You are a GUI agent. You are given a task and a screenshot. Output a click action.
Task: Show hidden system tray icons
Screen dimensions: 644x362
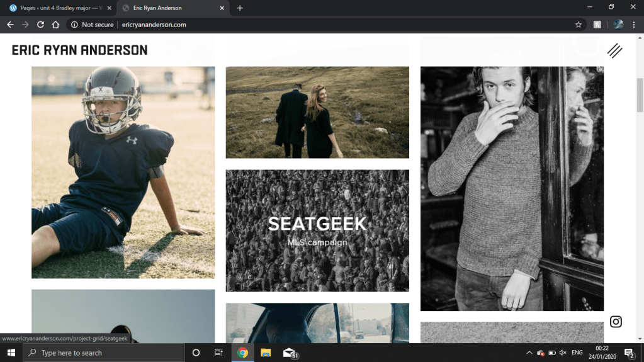point(529,353)
